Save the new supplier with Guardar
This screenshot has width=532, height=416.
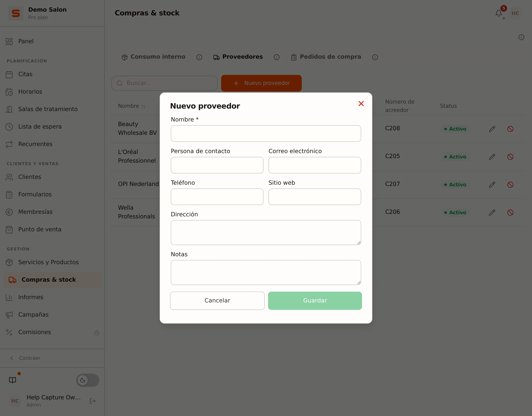[315, 301]
